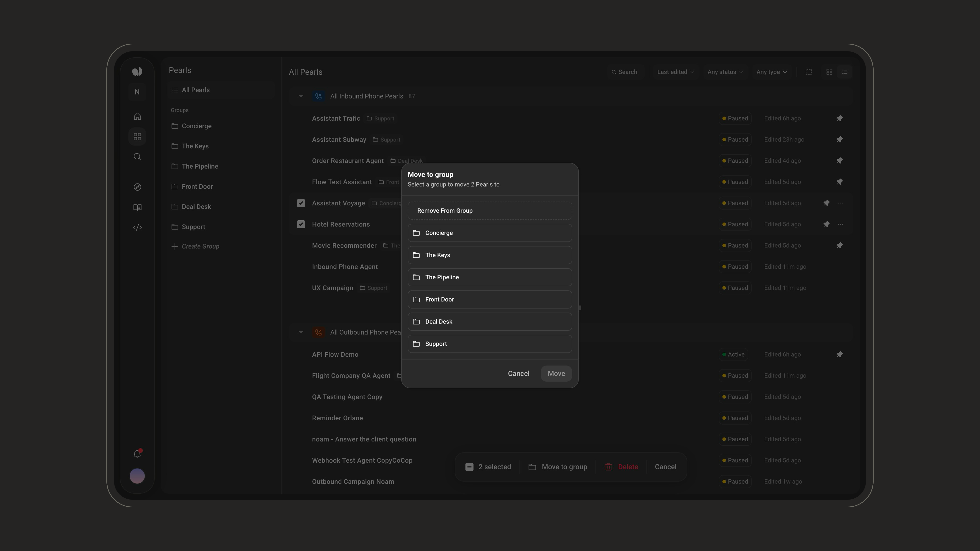Open more options on Hotel Reservations row
Viewport: 980px width, 551px height.
pos(840,224)
